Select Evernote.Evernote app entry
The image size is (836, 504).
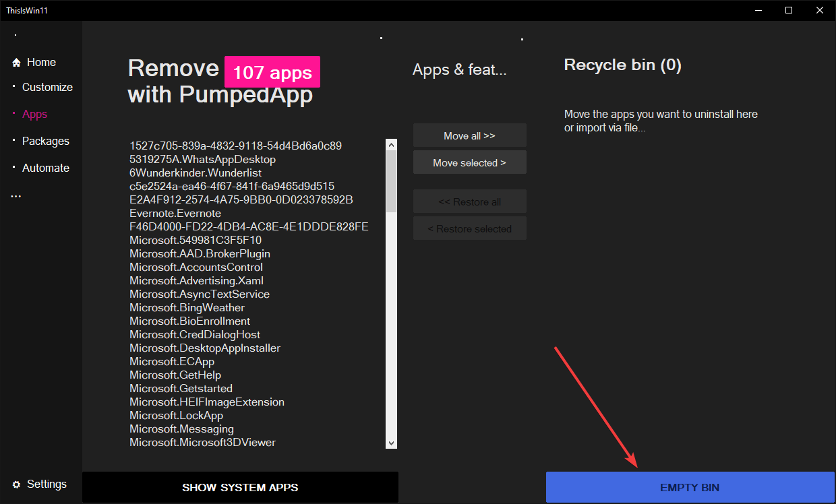[x=175, y=213]
